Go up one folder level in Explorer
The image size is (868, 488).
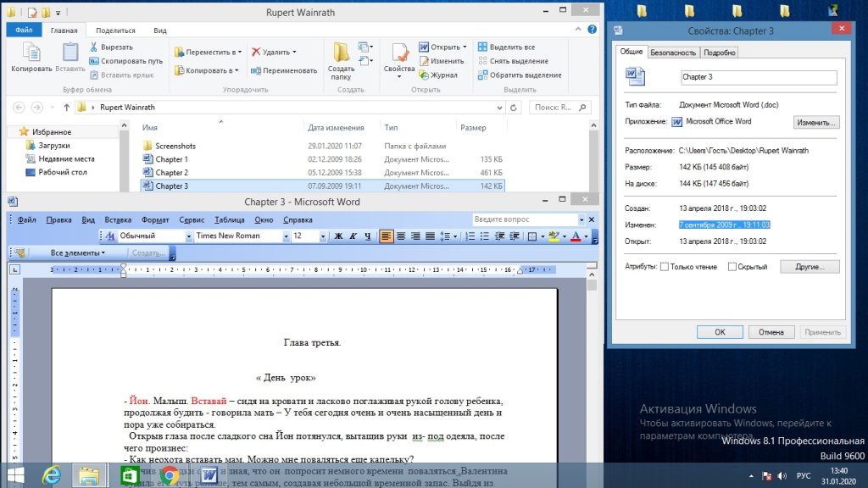[x=66, y=108]
